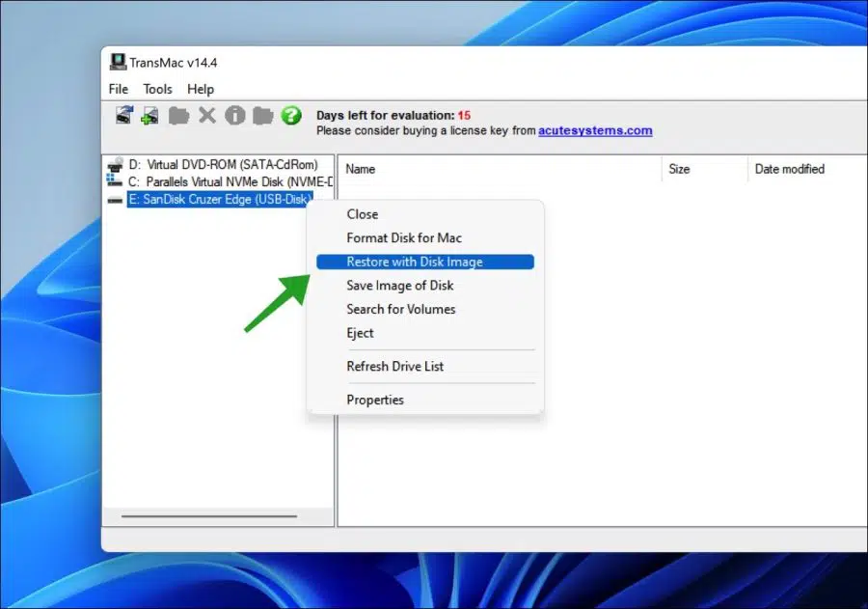Image resolution: width=868 pixels, height=609 pixels.
Task: Sort by the Date modified column header
Action: point(807,169)
